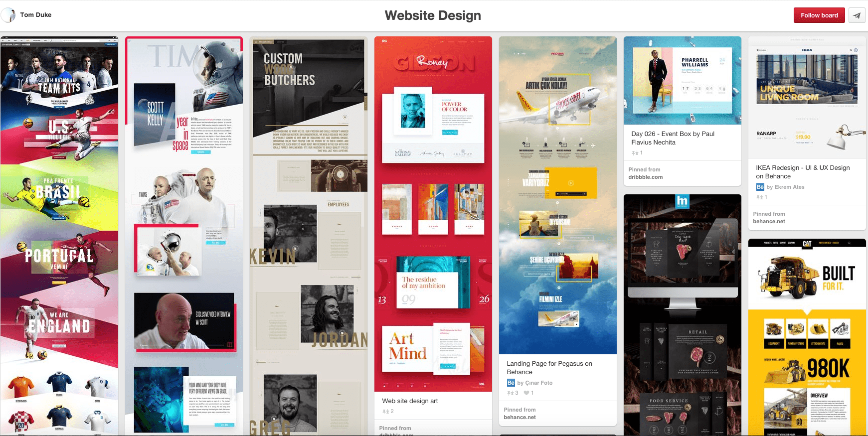The width and height of the screenshot is (868, 436).
Task: Follow this board with the red button
Action: tap(819, 15)
